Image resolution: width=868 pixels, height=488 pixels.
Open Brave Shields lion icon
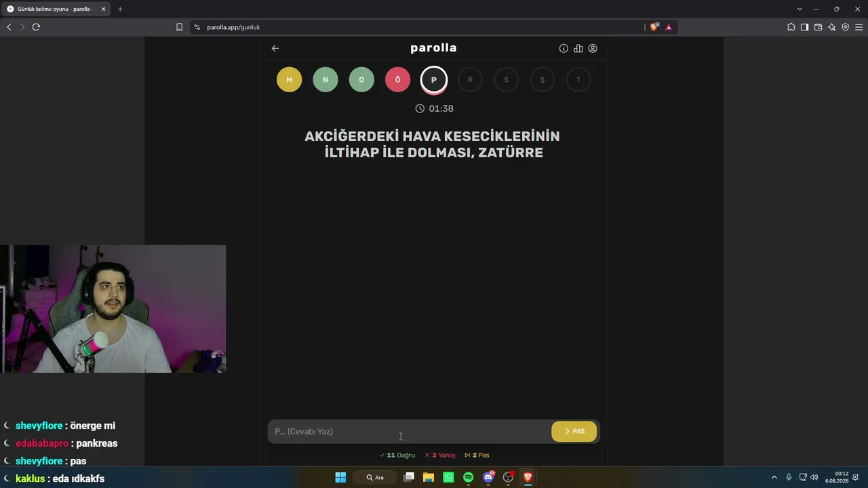tap(654, 27)
